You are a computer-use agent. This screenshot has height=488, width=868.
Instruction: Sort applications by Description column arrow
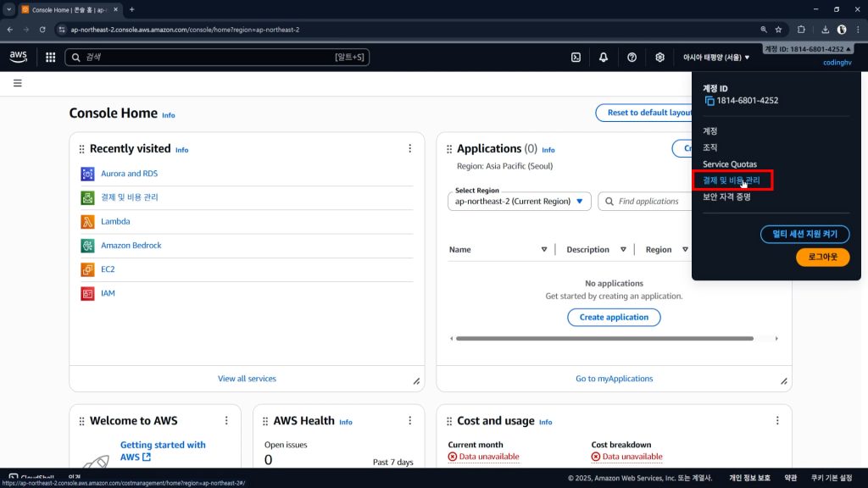[x=623, y=250]
